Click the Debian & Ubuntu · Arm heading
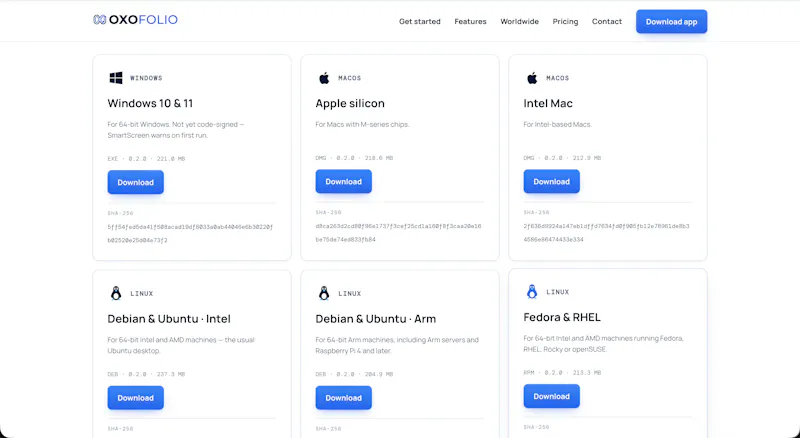800x438 pixels. (x=376, y=319)
